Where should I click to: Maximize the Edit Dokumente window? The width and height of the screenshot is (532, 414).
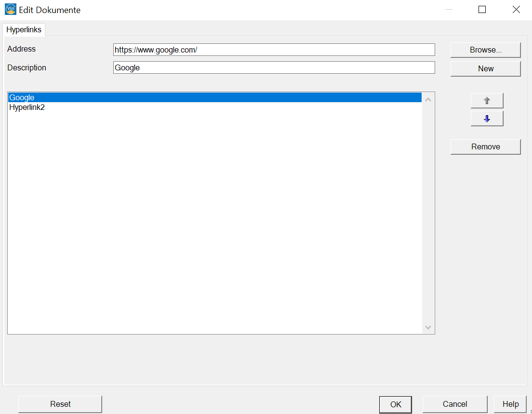point(482,10)
